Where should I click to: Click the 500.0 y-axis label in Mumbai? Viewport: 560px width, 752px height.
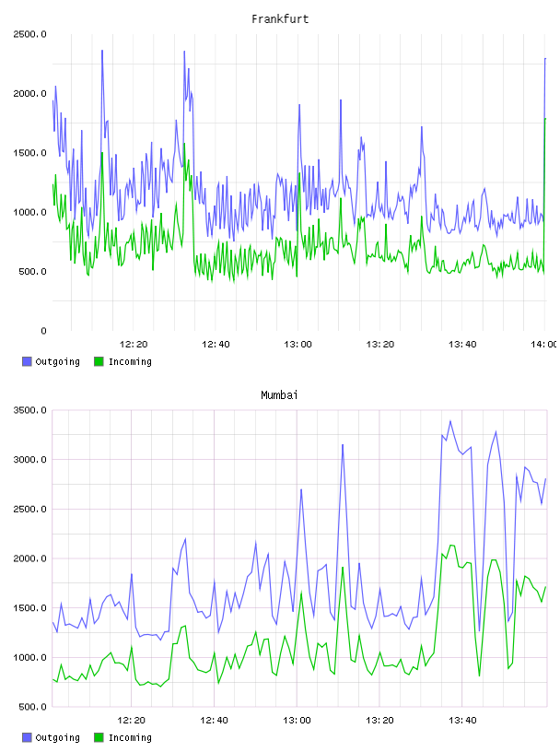click(32, 707)
